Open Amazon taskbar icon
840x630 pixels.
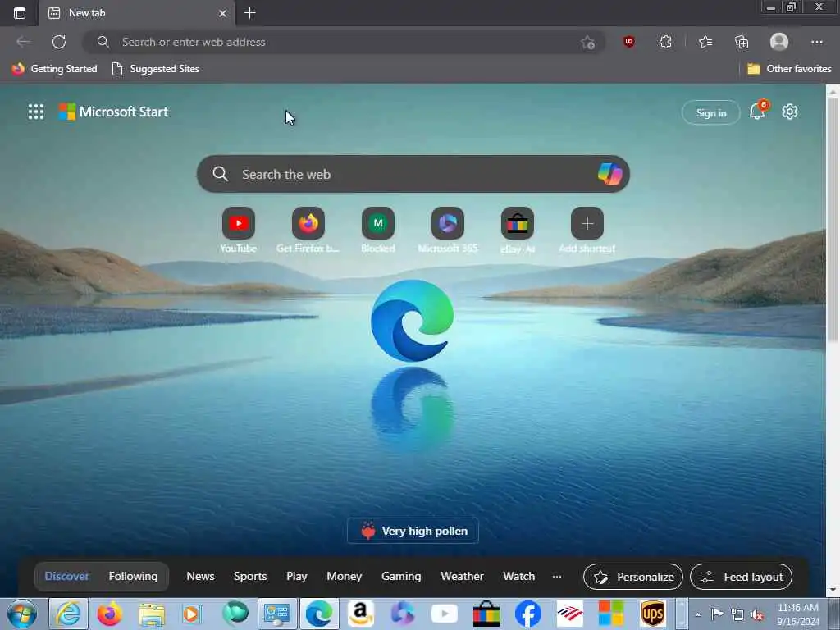coord(361,614)
